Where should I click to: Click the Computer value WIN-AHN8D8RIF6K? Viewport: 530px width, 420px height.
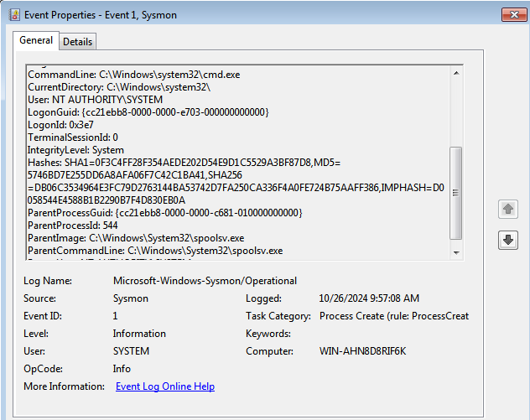pos(362,351)
